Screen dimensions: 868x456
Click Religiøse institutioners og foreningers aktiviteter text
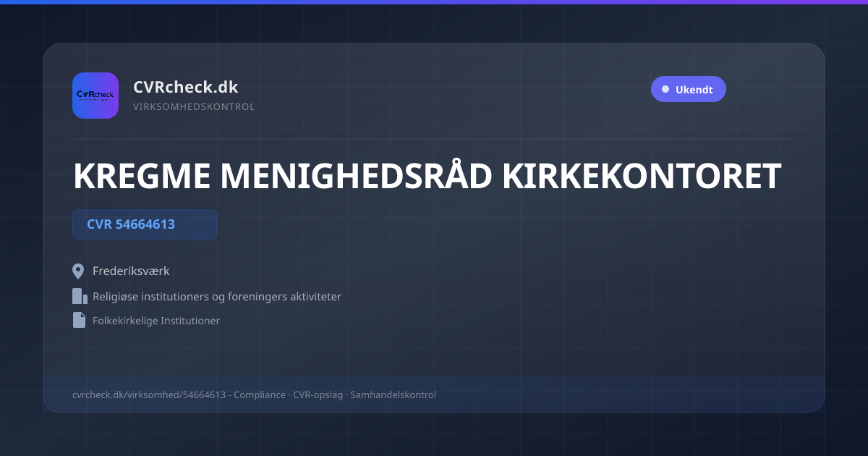[217, 296]
